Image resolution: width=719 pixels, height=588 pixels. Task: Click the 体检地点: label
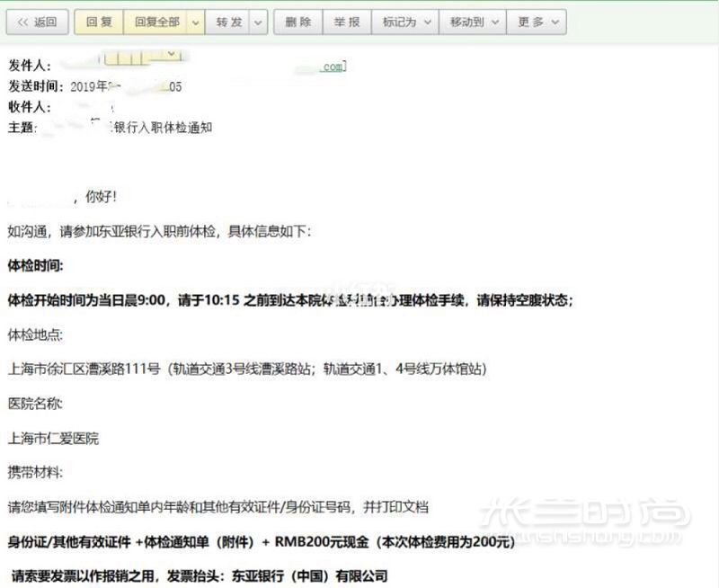point(35,334)
